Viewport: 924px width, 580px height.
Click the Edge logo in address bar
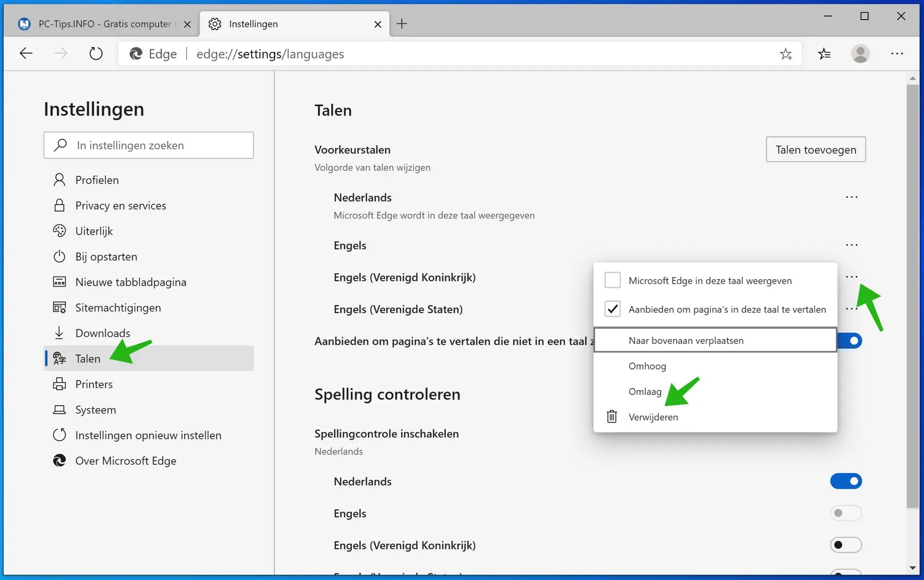(x=136, y=54)
